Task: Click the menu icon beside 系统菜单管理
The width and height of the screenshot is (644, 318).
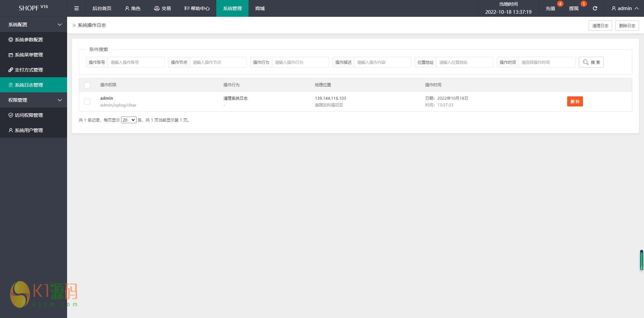Action: click(11, 55)
